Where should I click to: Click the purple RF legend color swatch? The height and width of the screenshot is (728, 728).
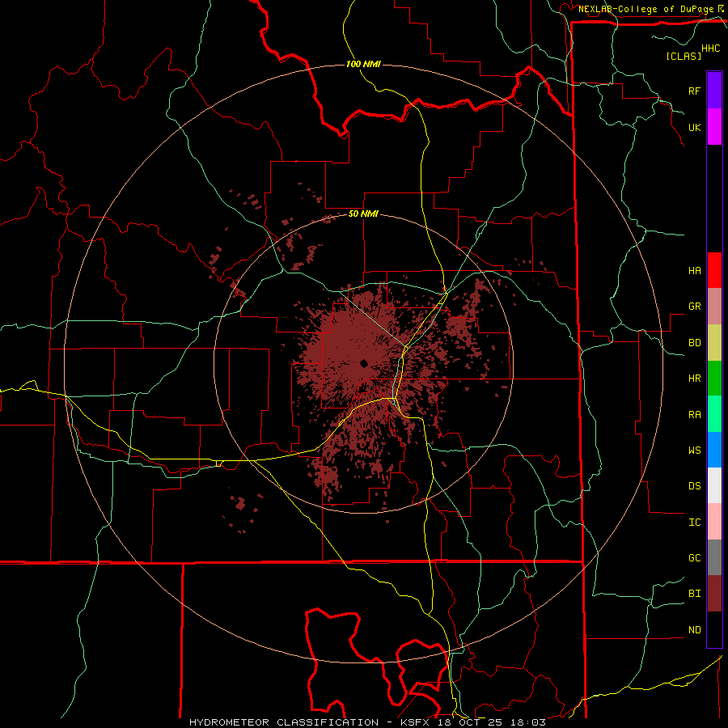click(x=714, y=91)
